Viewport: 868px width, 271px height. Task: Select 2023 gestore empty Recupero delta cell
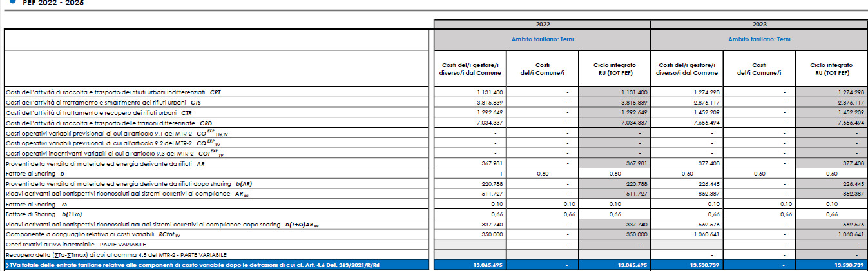point(687,254)
